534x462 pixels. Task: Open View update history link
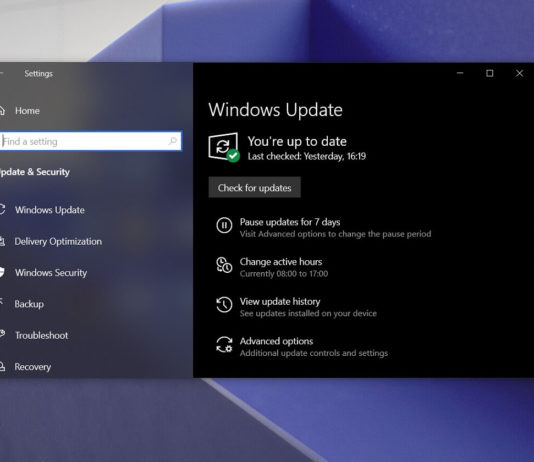pos(280,301)
